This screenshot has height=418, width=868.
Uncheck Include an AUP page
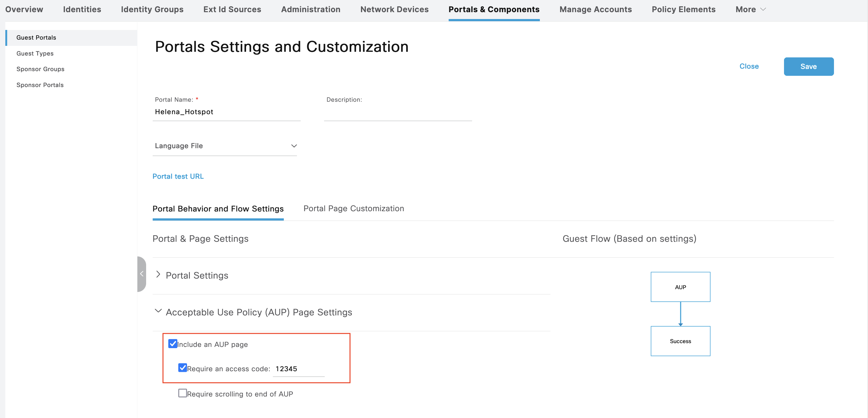[173, 344]
